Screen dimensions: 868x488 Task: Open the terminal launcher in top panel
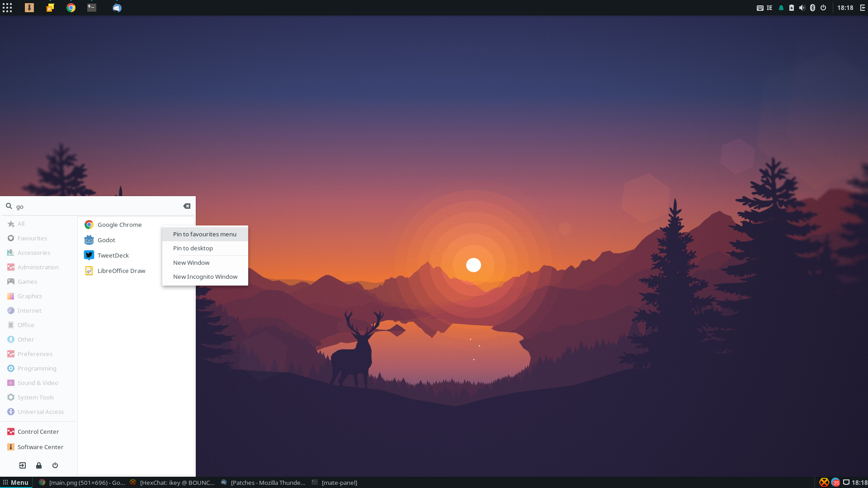click(92, 8)
